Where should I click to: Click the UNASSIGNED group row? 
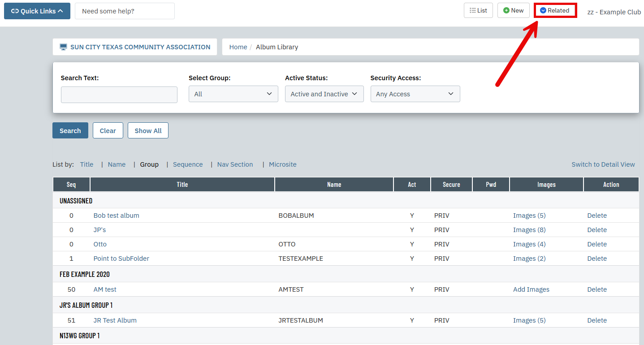pos(346,201)
